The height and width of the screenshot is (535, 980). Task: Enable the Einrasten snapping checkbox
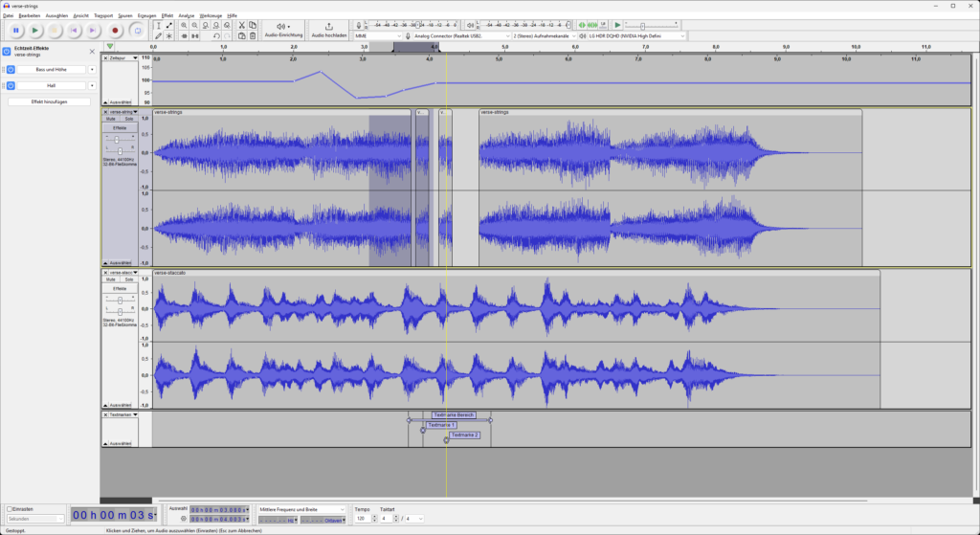(10, 509)
